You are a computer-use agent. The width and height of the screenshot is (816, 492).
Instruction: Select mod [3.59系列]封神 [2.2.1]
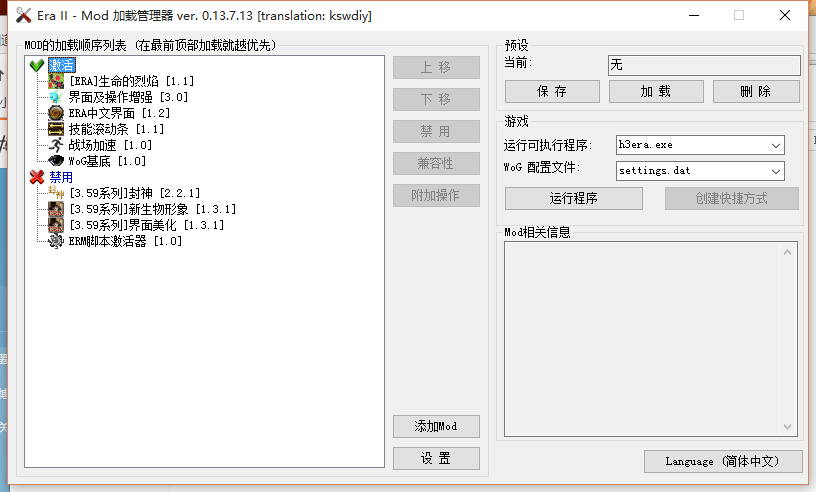pos(135,193)
